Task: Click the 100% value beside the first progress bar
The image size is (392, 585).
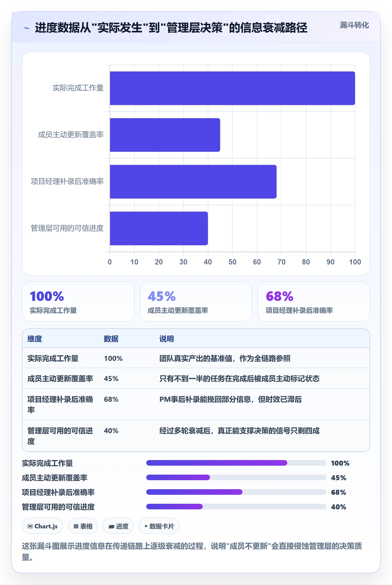Action: pos(340,463)
